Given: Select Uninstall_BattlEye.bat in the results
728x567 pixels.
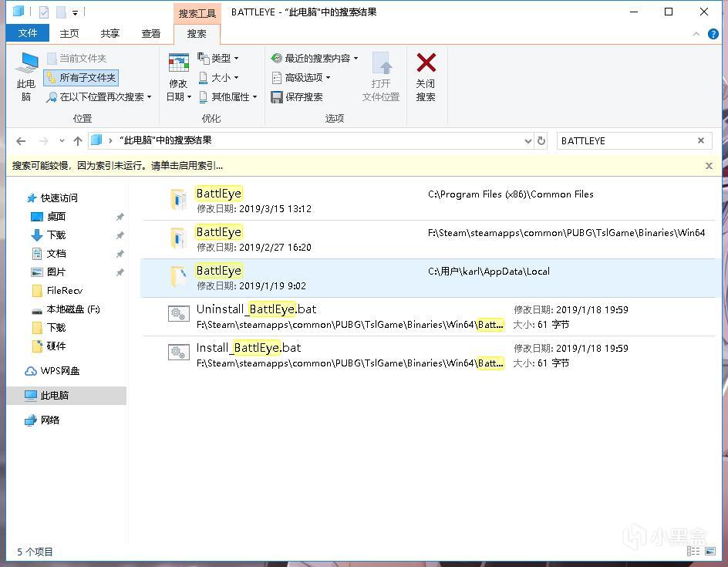Looking at the screenshot, I should (x=256, y=309).
